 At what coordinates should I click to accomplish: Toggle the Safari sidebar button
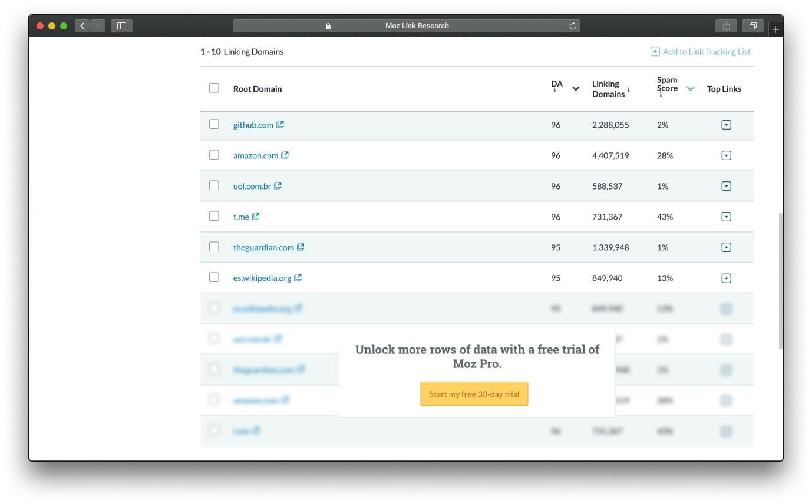(x=121, y=26)
